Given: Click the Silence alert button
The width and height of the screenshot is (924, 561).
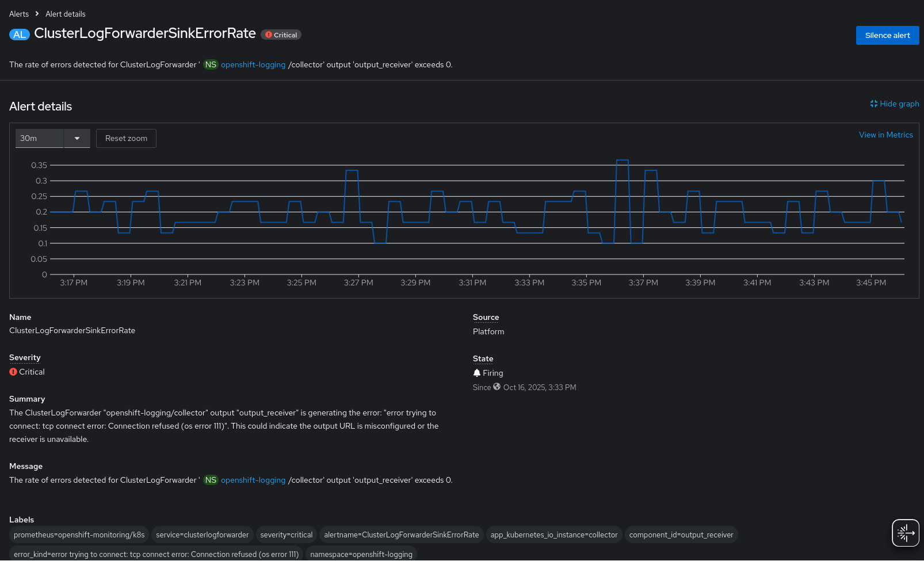Looking at the screenshot, I should [887, 35].
